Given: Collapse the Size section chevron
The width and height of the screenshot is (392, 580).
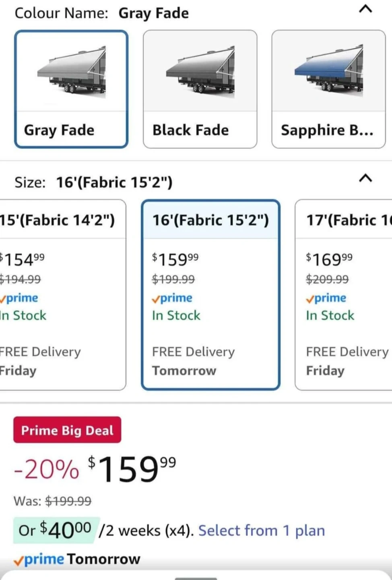Looking at the screenshot, I should pos(365,178).
